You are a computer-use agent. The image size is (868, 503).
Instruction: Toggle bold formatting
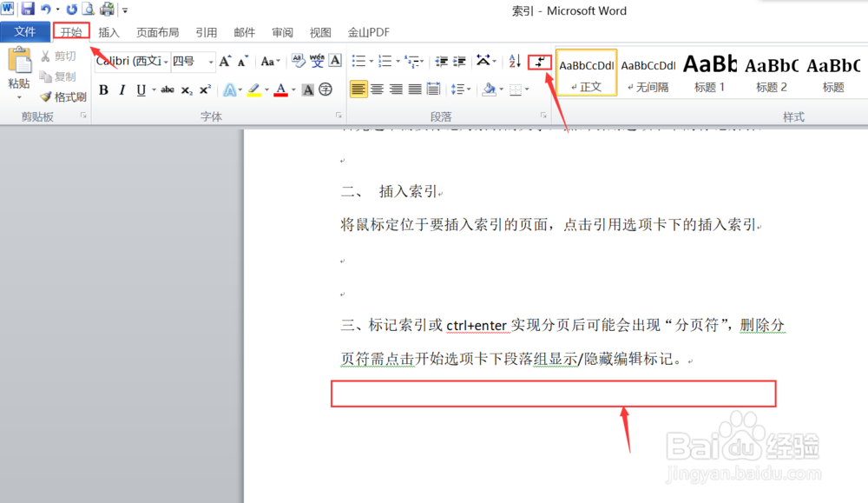(x=103, y=89)
